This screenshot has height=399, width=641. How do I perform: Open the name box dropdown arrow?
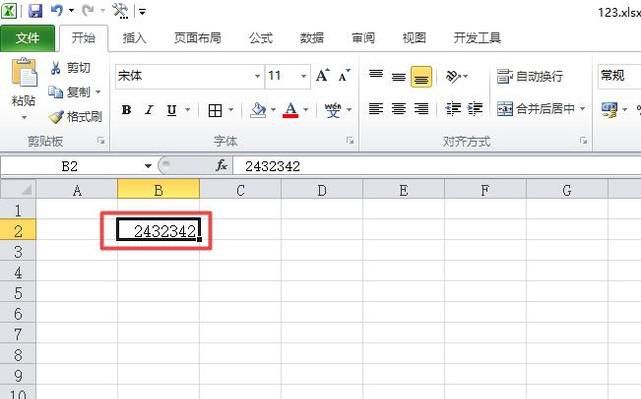pyautogui.click(x=148, y=166)
